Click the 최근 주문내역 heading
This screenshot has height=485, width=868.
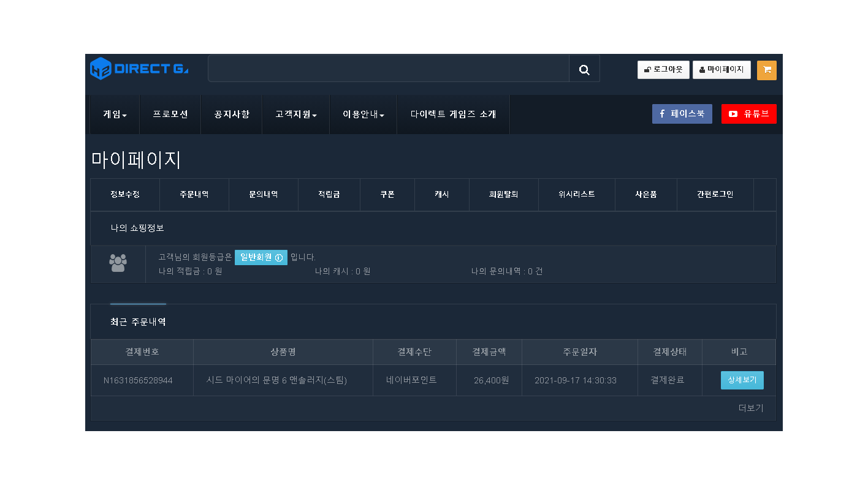click(x=138, y=322)
